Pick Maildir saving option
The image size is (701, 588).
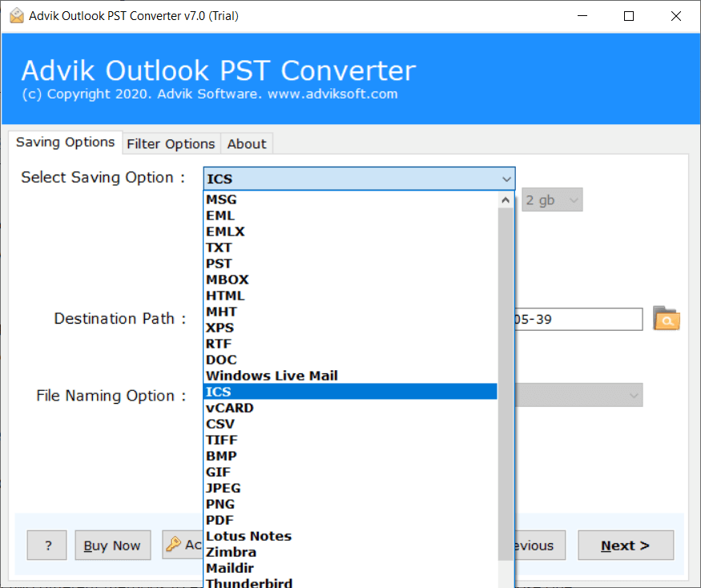coord(351,568)
